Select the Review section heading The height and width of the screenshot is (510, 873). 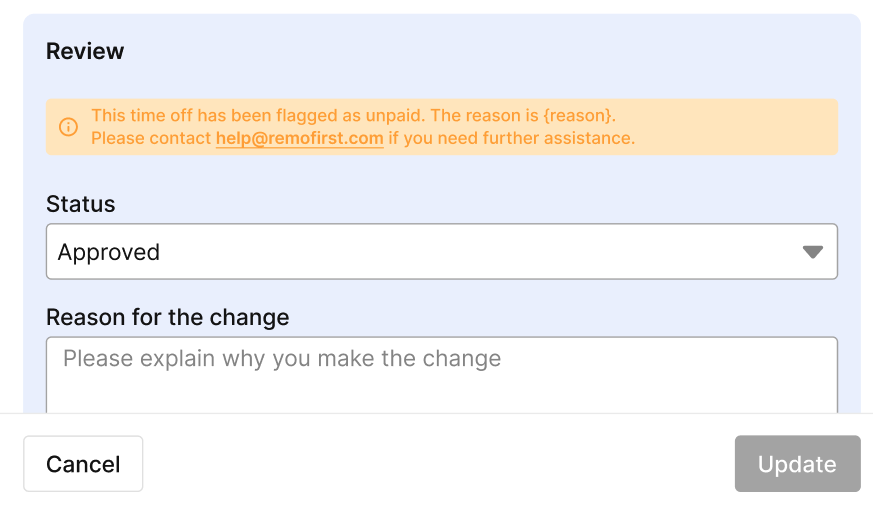tap(85, 51)
